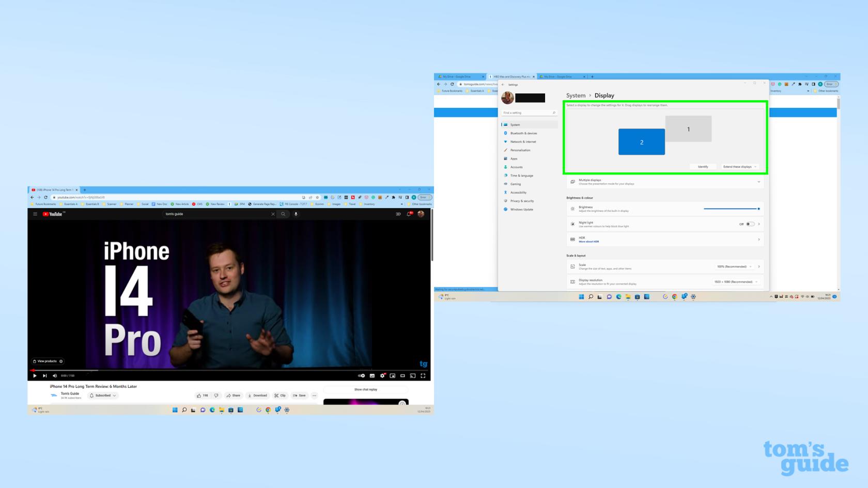Viewport: 868px width, 488px height.
Task: Open YouTube notifications bell
Action: [x=409, y=214]
